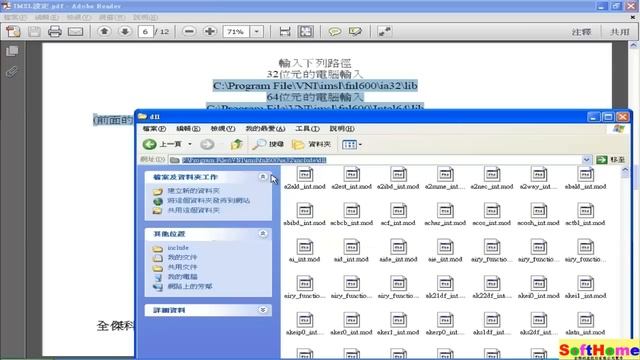Screen dimensions: 640x360
Task: Select the a2nec_int.mod file
Action: click(492, 179)
